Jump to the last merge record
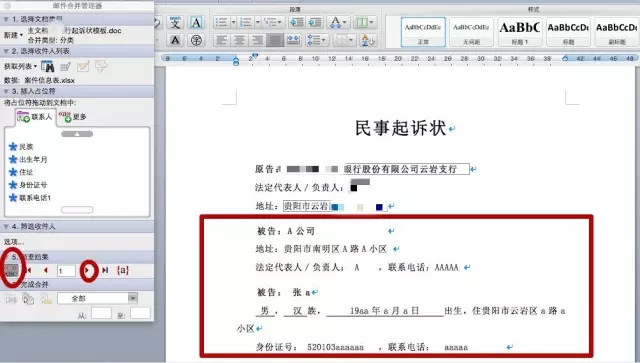The width and height of the screenshot is (640, 363). click(x=105, y=270)
